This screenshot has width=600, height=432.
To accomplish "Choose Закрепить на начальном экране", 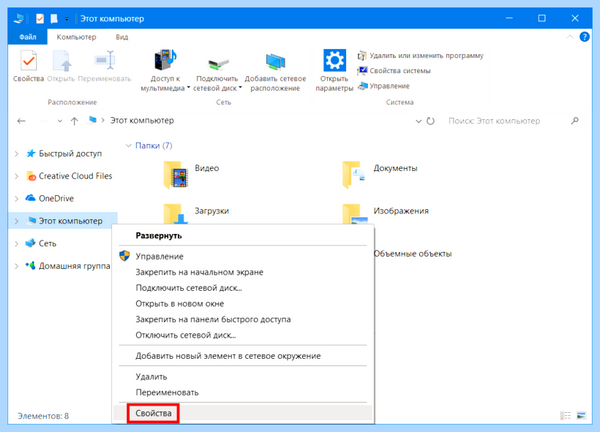I will [x=243, y=272].
